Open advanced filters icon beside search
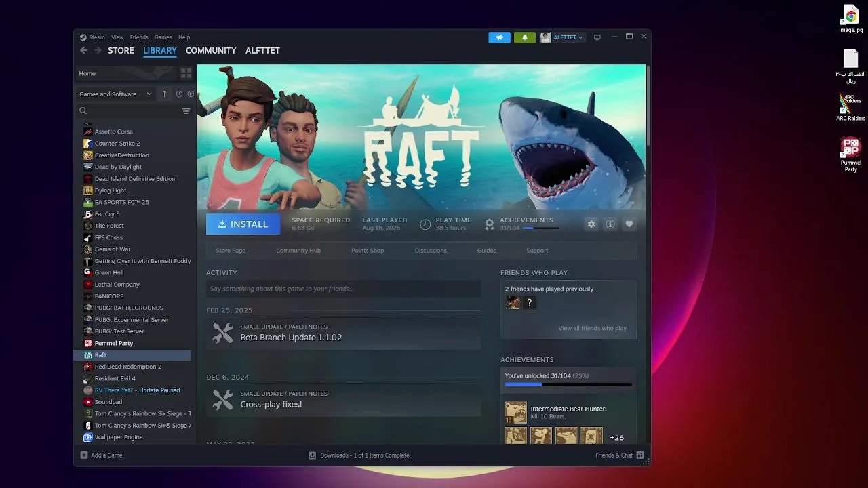Image resolution: width=868 pixels, height=488 pixels. [x=186, y=111]
